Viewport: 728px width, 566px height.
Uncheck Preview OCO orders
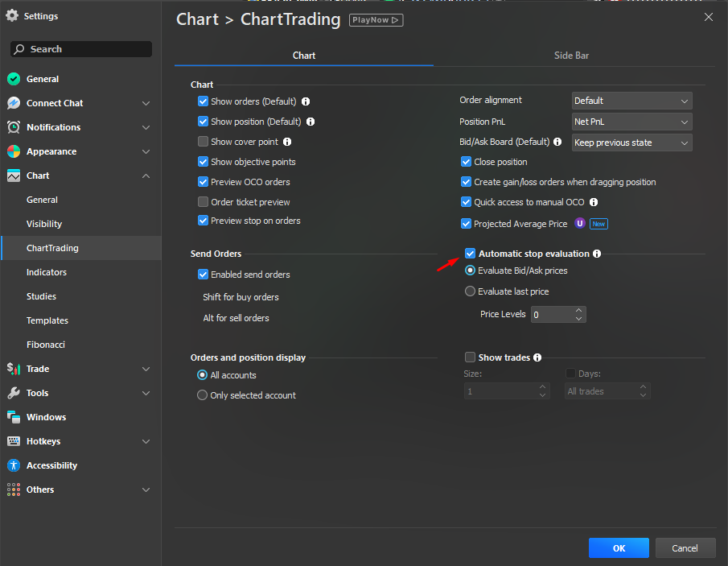204,182
